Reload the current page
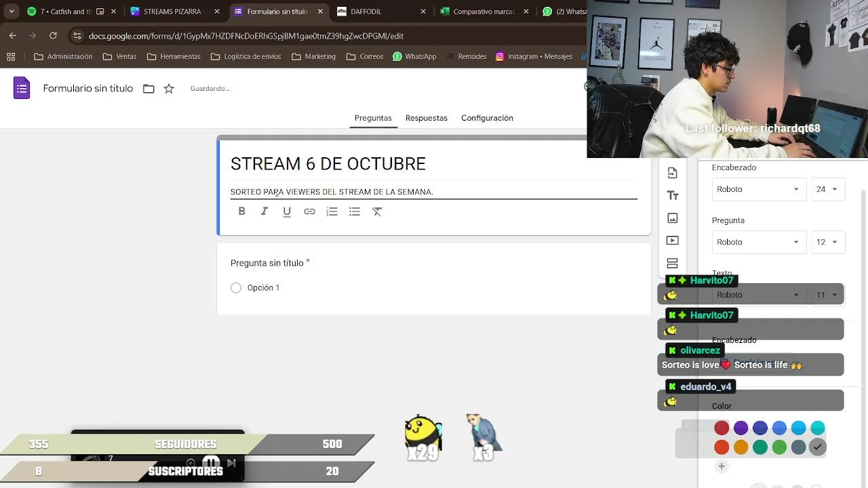 coord(53,36)
